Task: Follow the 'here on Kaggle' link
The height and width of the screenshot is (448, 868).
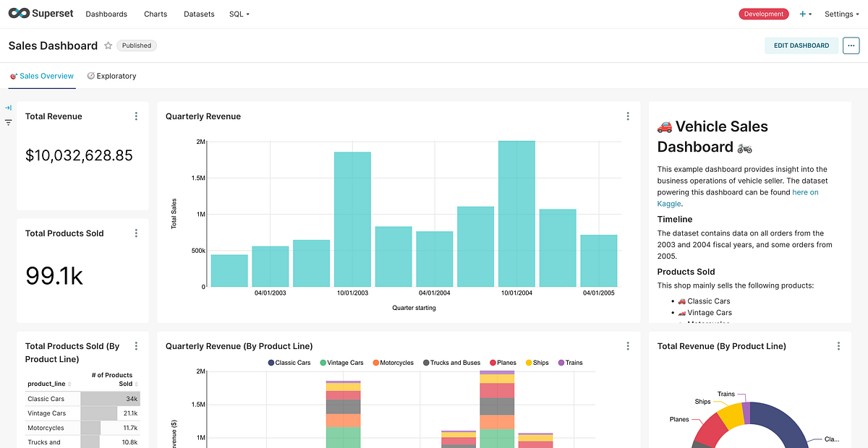Action: click(805, 192)
